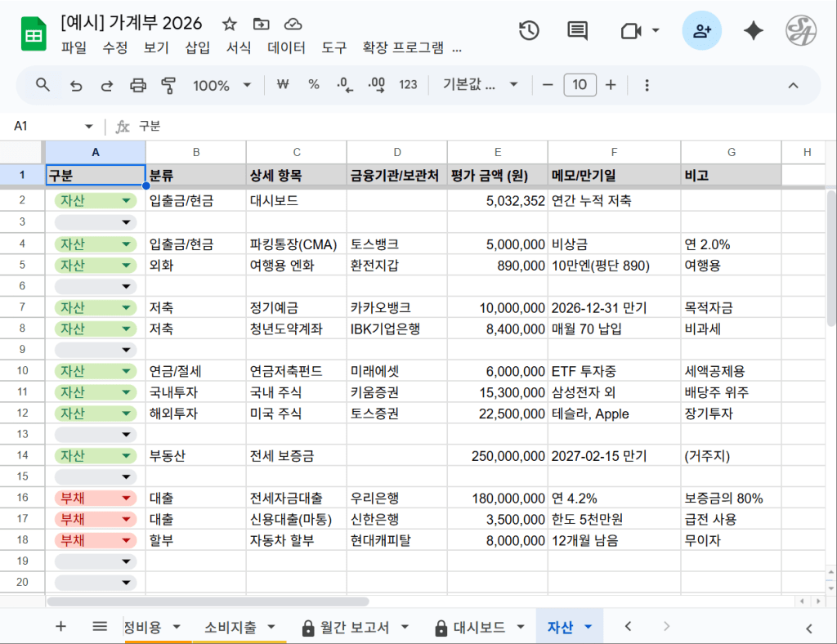Star this document with star icon
Viewport: 837px width, 644px height.
coord(230,24)
